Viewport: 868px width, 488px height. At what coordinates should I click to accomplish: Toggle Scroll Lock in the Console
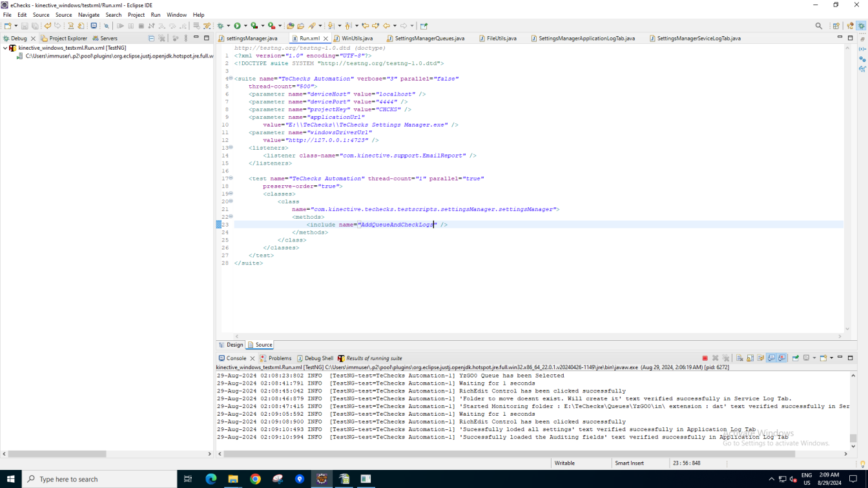(750, 358)
